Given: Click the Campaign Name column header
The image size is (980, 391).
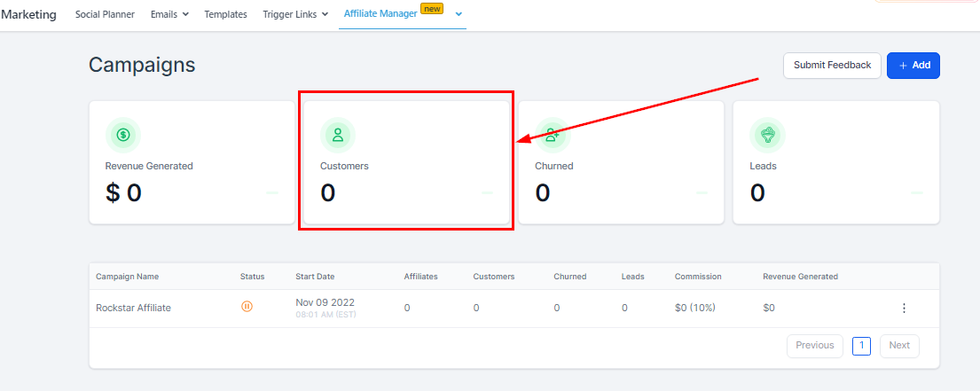Looking at the screenshot, I should click(127, 277).
